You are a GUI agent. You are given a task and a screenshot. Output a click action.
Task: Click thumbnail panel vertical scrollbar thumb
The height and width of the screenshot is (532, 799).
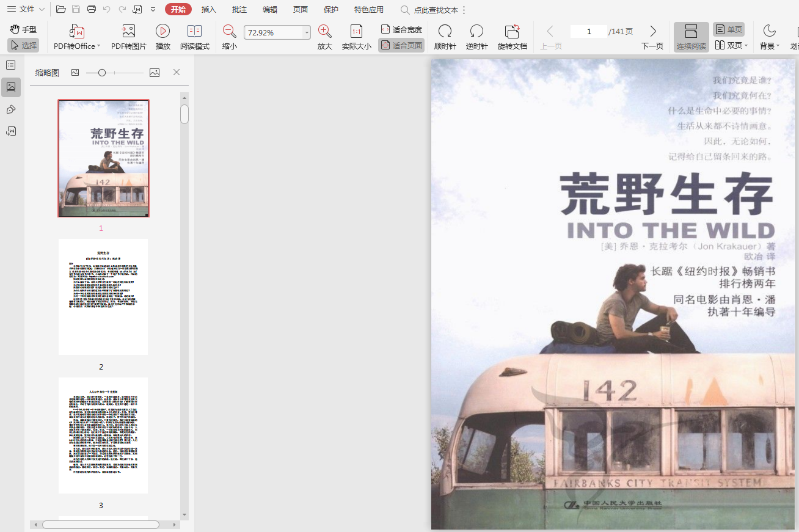[184, 114]
